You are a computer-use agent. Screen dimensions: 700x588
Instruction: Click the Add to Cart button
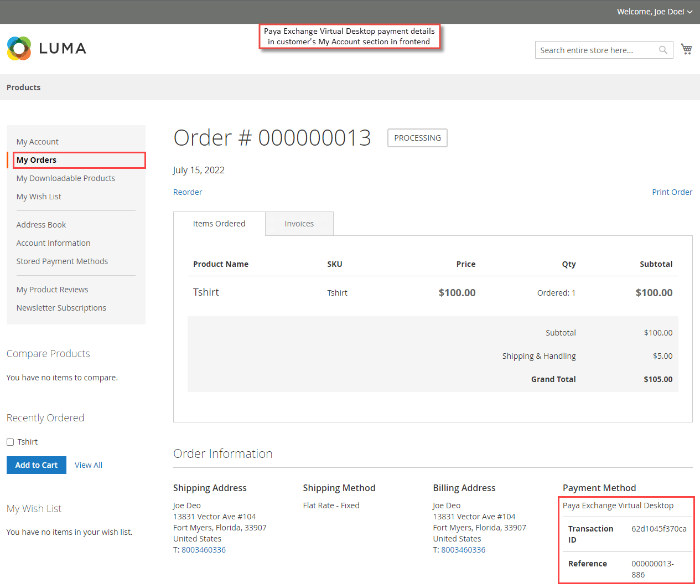(37, 465)
